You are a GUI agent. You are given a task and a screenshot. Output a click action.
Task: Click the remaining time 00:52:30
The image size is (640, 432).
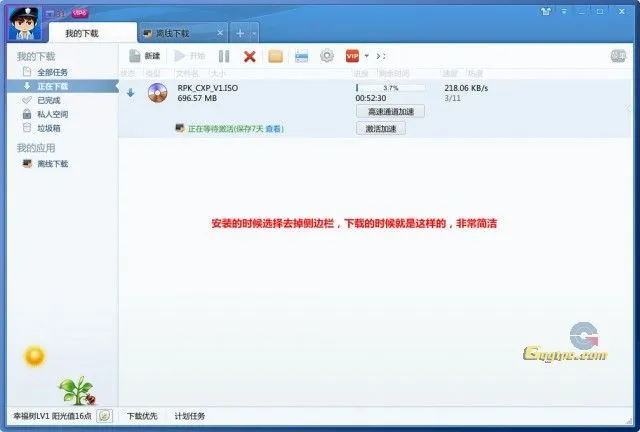click(x=371, y=98)
